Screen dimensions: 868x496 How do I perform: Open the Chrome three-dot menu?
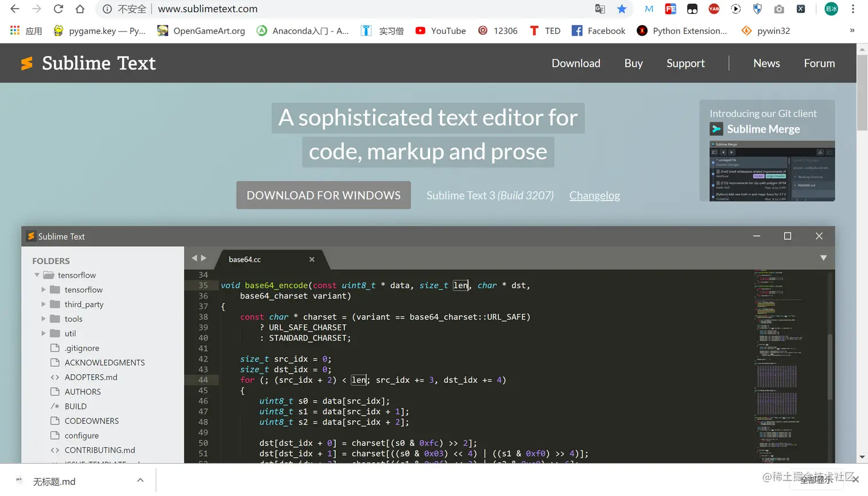853,9
